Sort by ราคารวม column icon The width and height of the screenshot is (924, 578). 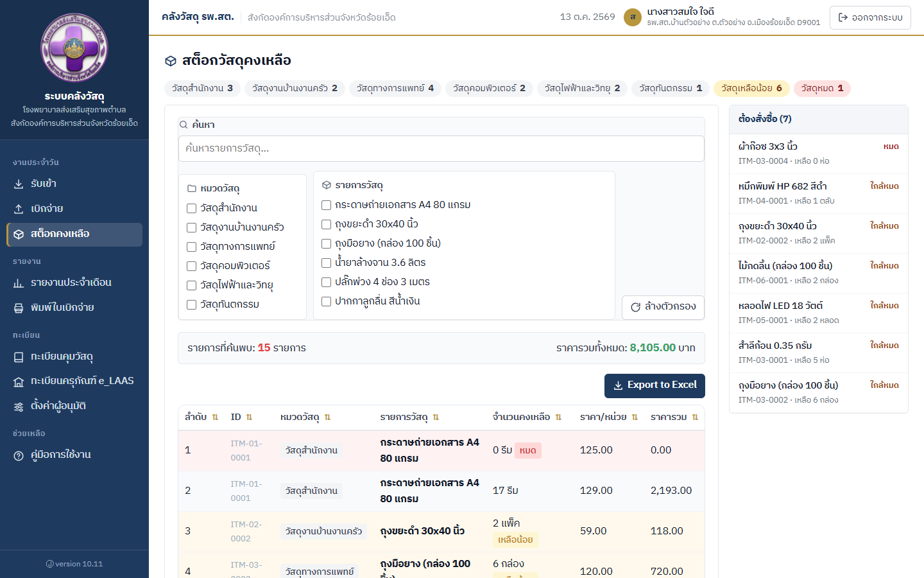pos(695,417)
